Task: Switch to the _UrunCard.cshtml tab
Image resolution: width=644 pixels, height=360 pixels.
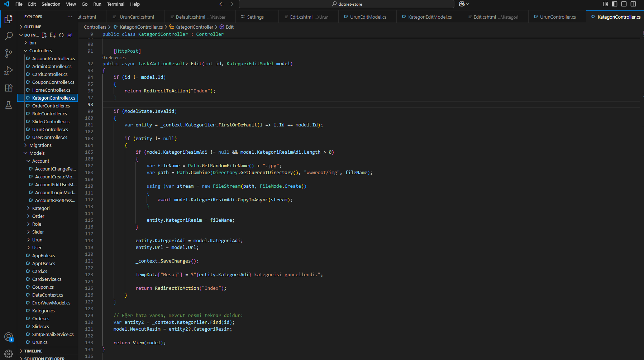Action: point(135,17)
